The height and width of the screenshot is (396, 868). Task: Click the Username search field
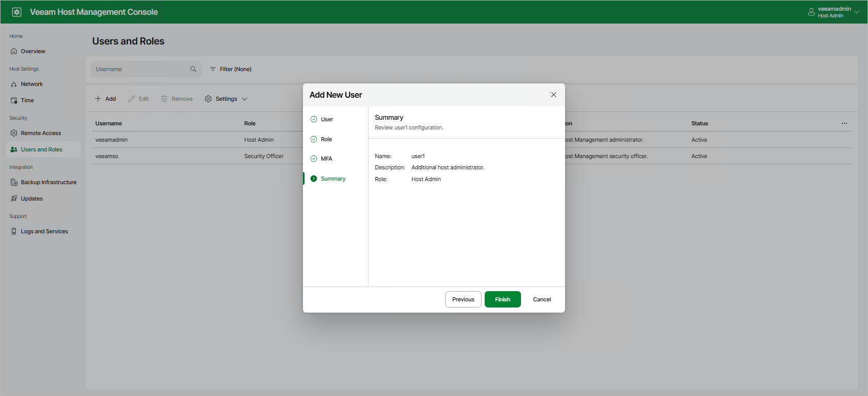(146, 69)
